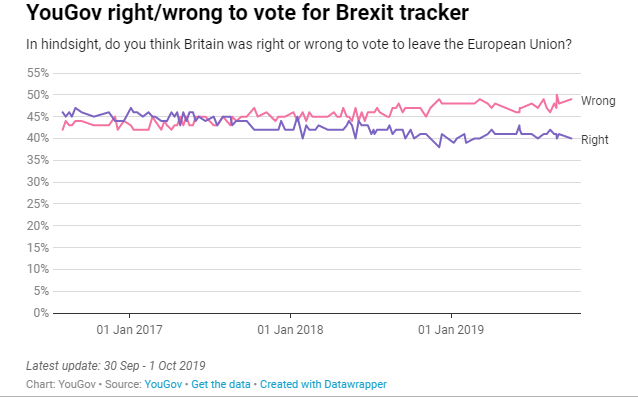Click the end of the pink Wrong line
This screenshot has width=638, height=402.
pos(572,99)
